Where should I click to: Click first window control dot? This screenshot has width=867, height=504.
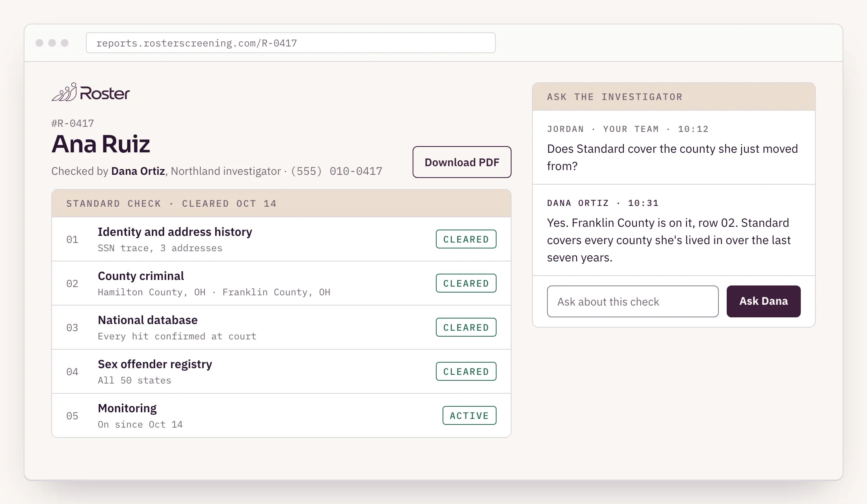tap(39, 43)
